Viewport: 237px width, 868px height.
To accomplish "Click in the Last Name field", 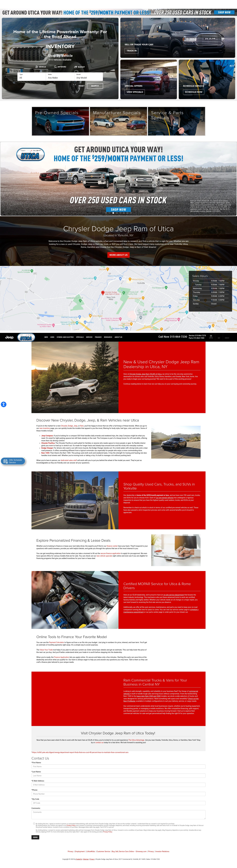I will click(x=118, y=776).
